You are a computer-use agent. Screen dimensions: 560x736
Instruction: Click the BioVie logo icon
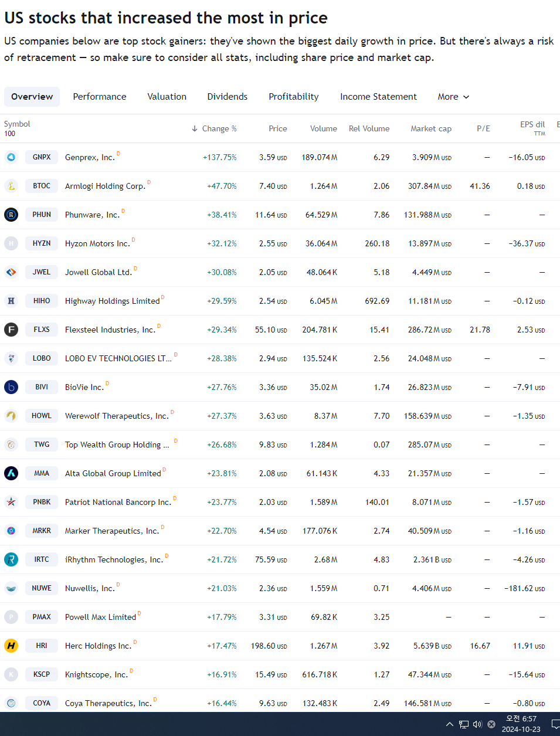coord(11,387)
